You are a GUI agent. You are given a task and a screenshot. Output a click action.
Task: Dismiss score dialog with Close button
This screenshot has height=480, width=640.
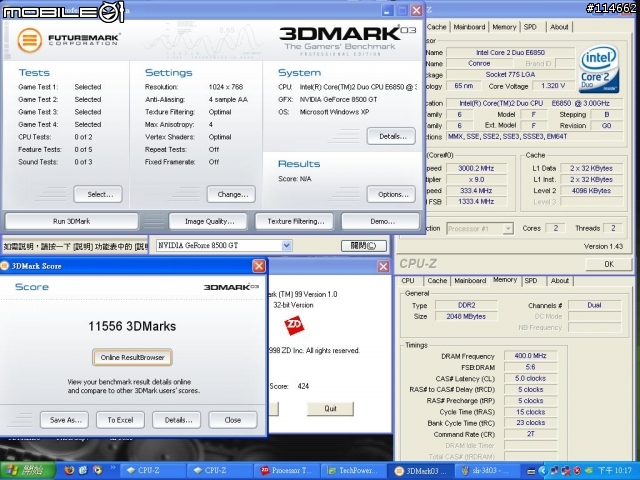(233, 420)
